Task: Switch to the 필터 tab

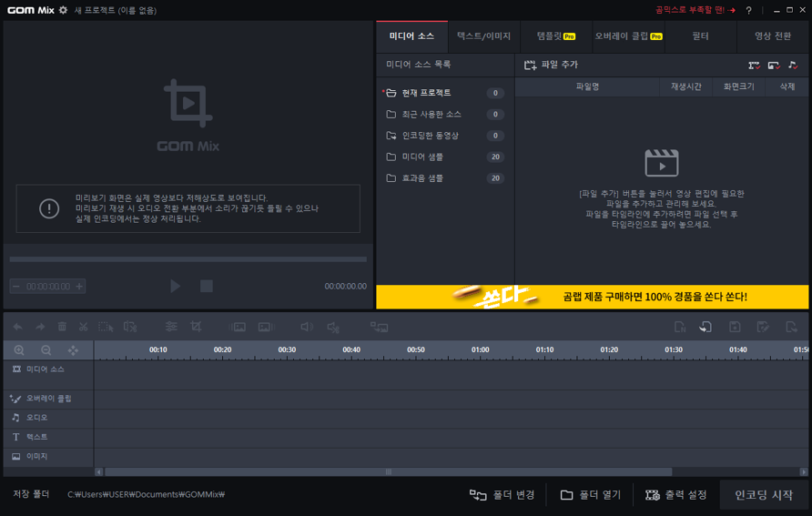Action: (701, 36)
